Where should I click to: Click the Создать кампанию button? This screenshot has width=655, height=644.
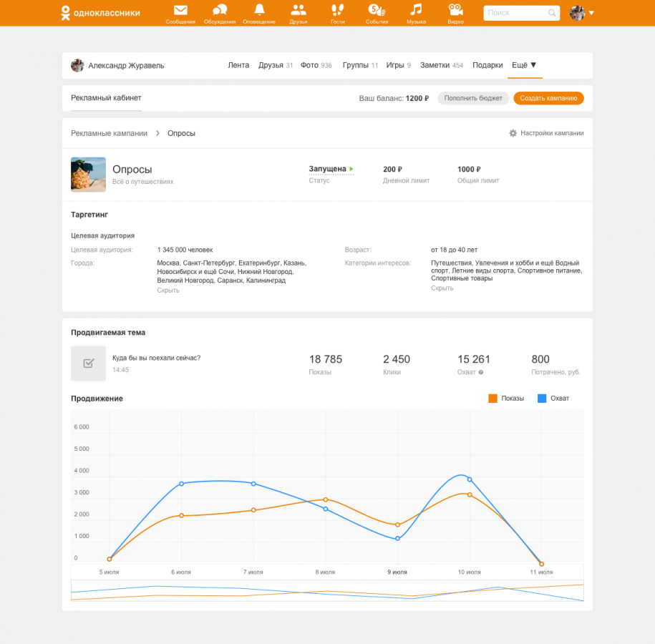548,98
